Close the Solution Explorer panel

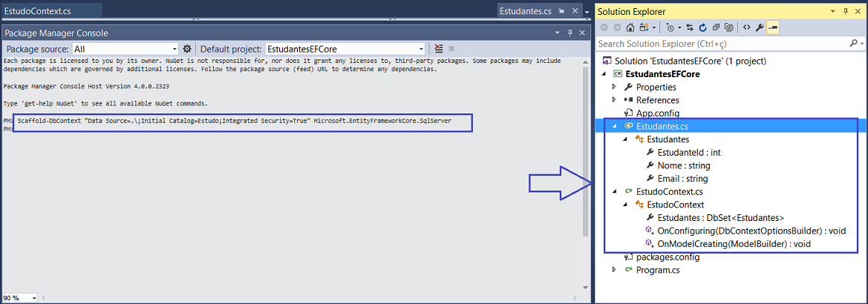coord(860,12)
